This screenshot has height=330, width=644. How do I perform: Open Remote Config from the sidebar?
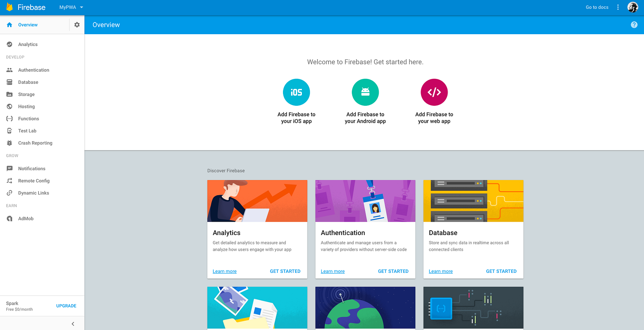(x=34, y=181)
